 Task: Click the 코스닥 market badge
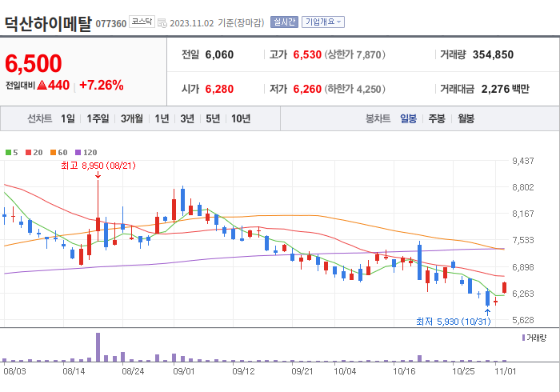click(142, 22)
